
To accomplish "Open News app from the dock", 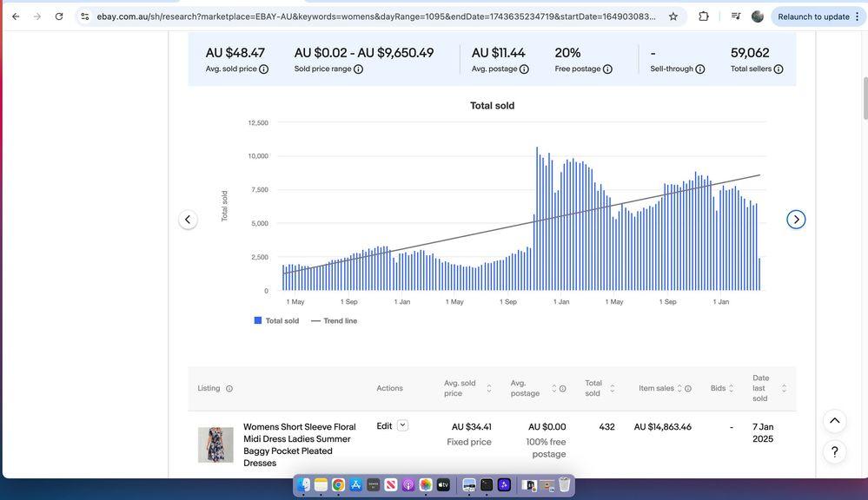I will pyautogui.click(x=391, y=485).
